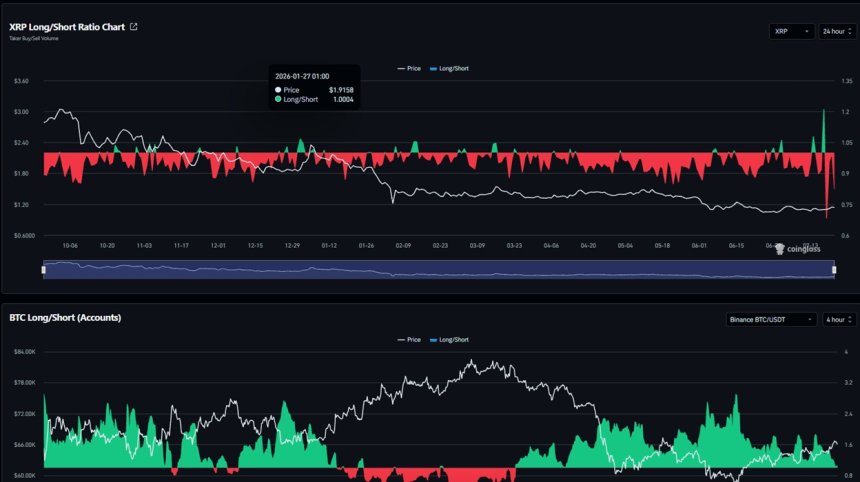This screenshot has width=860, height=482.
Task: Click the $72.00K BTC price axis label
Action: click(25, 413)
